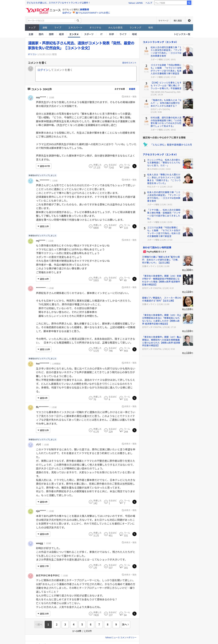
Task: Click the teal ともに歩む ribbon icon
Action: (145, 145)
